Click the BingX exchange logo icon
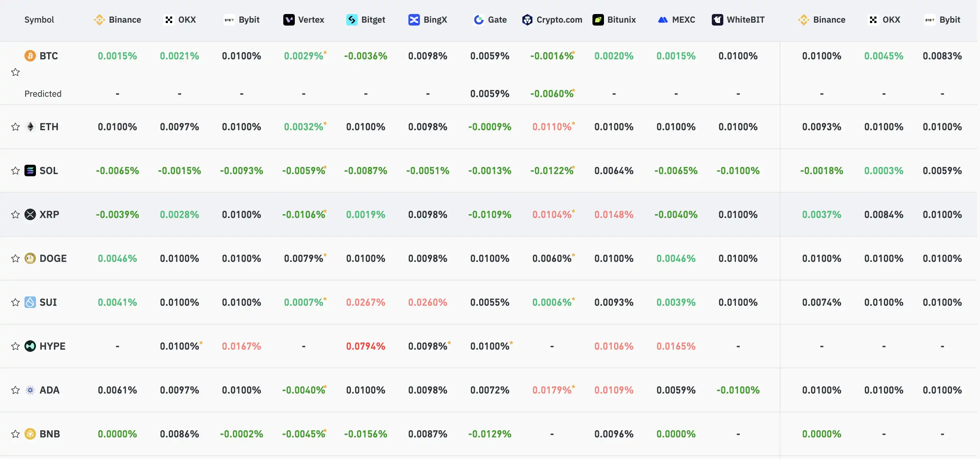This screenshot has width=980, height=459. (413, 20)
